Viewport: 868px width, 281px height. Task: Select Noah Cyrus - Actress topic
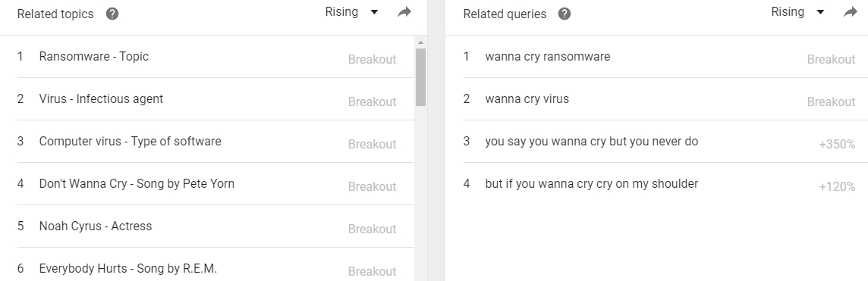(x=215, y=227)
